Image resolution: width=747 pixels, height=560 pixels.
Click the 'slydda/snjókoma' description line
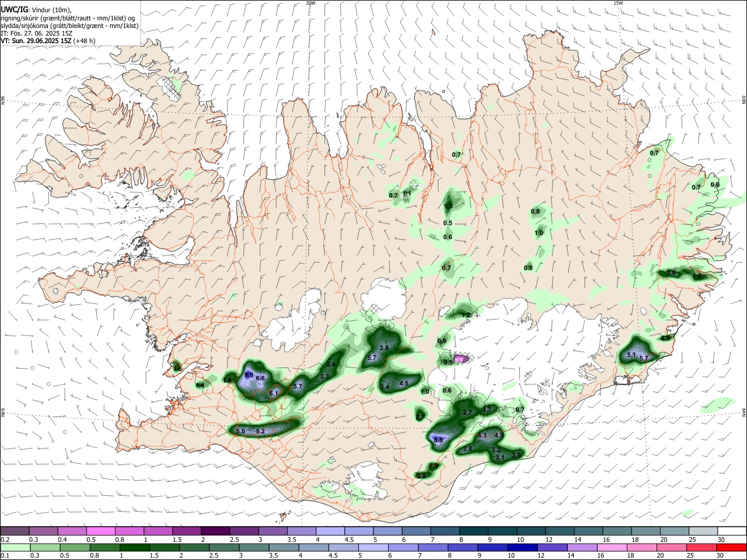(x=69, y=26)
